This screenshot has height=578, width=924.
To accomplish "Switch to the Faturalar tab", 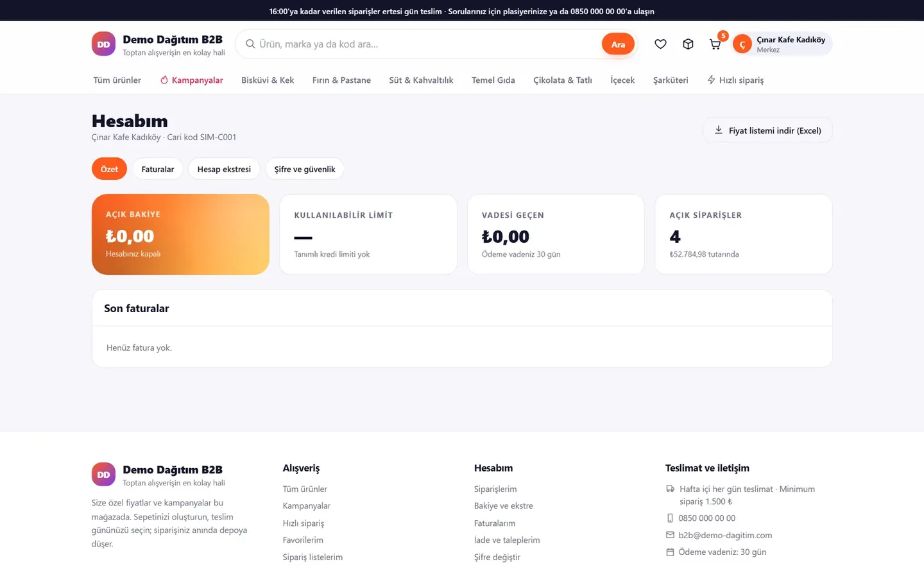I will (x=158, y=169).
